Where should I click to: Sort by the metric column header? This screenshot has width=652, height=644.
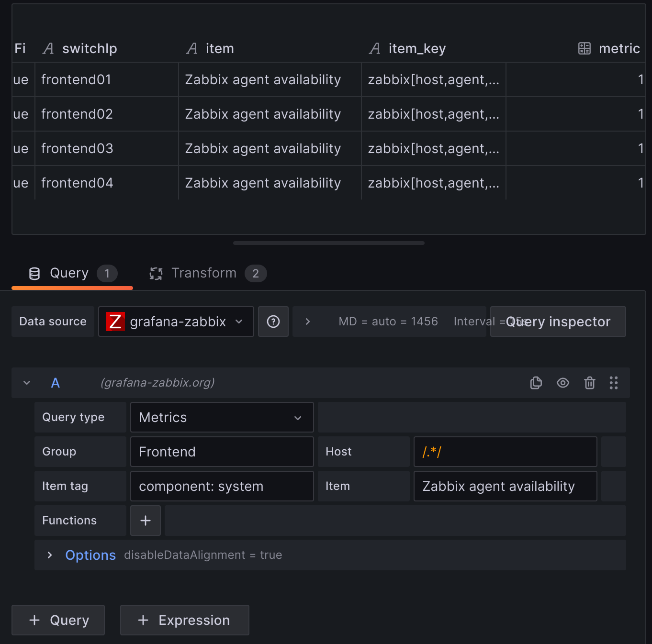619,48
